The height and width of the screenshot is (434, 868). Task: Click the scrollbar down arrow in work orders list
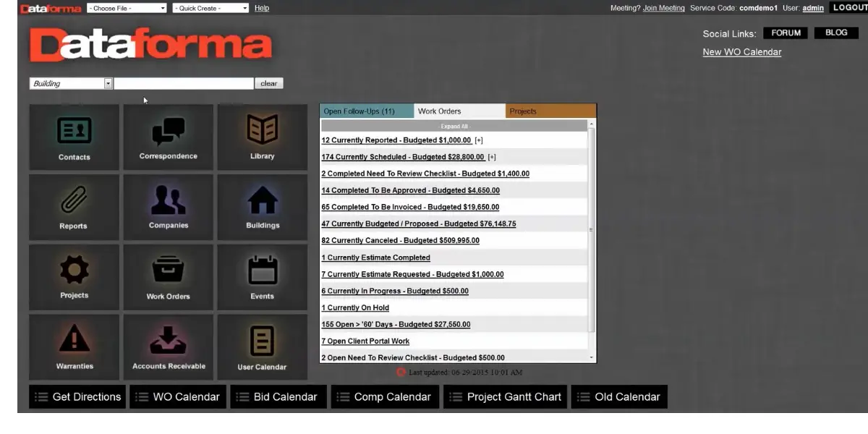(592, 357)
